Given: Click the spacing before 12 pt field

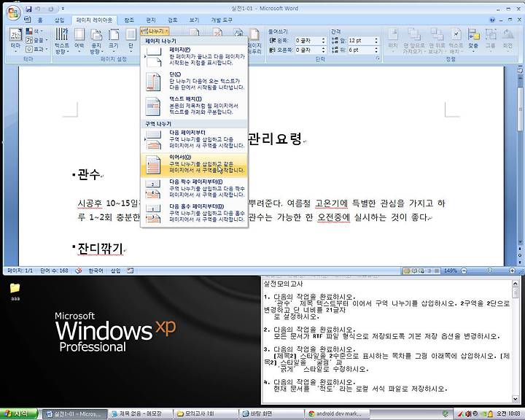Looking at the screenshot, I should coord(361,41).
